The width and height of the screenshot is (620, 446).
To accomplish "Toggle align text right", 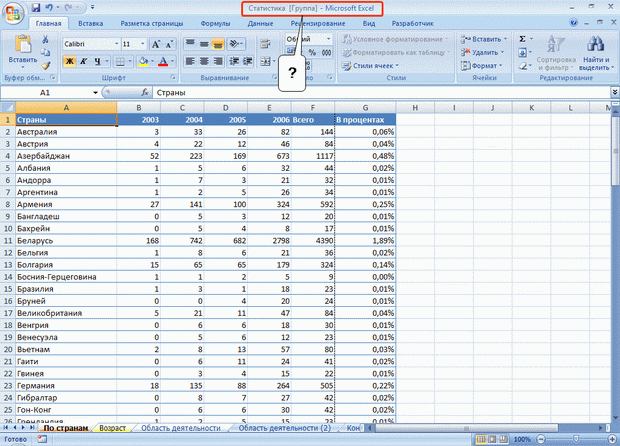I will pos(217,61).
